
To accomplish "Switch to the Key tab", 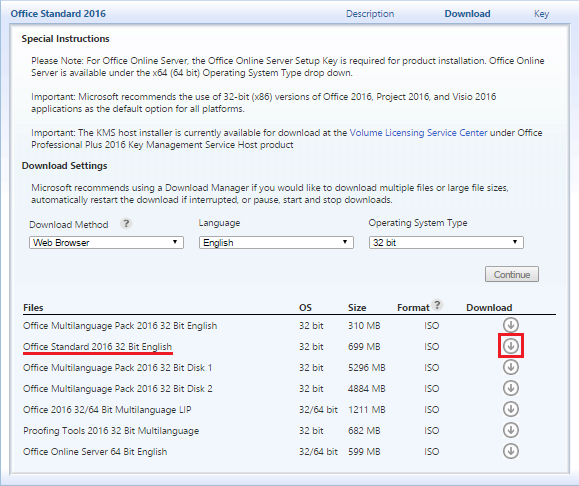I will (541, 14).
